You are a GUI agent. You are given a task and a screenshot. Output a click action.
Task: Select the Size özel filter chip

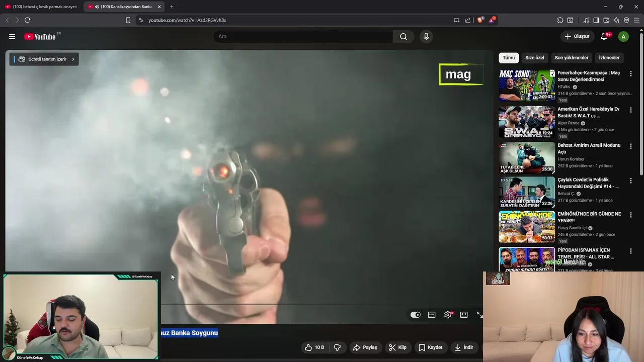coord(535,58)
